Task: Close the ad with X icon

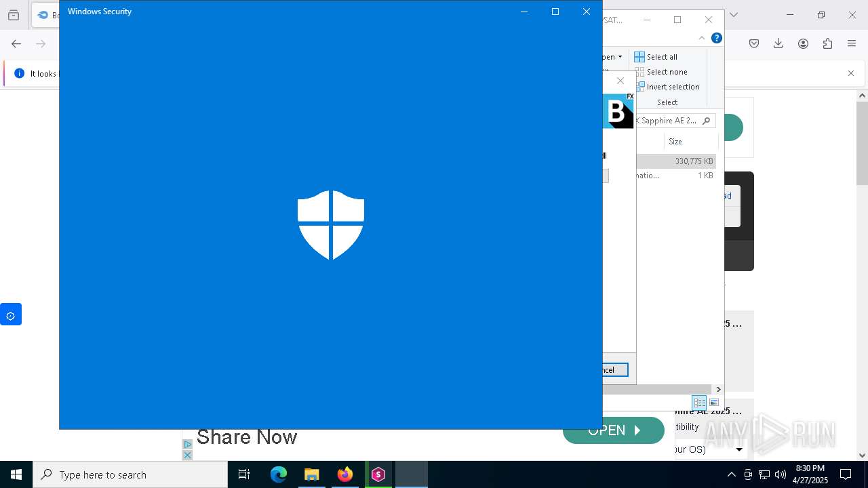Action: (188, 455)
